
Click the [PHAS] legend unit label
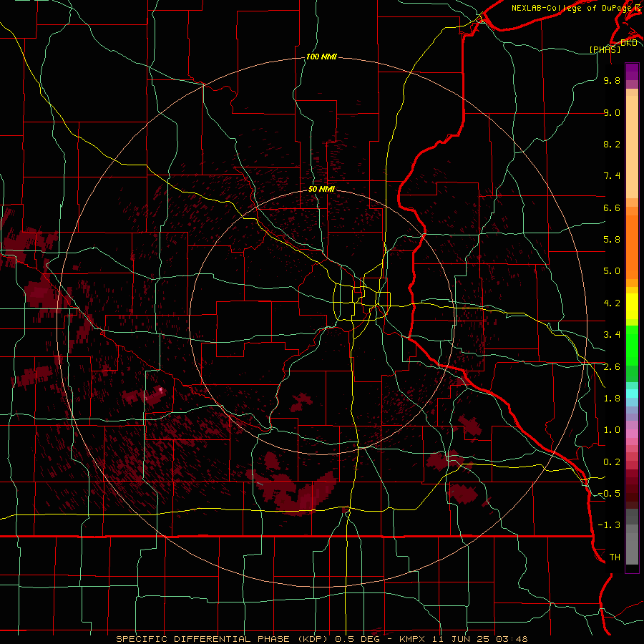click(x=605, y=49)
